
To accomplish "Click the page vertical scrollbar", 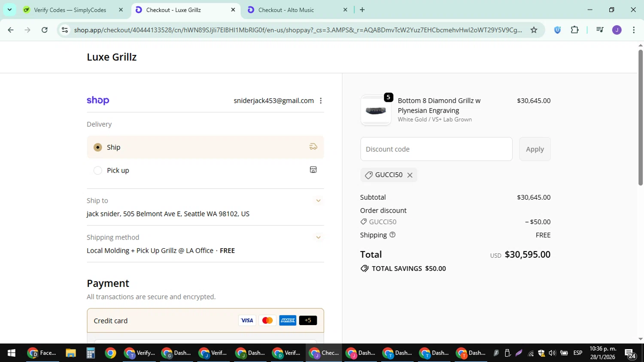I will coord(640,117).
